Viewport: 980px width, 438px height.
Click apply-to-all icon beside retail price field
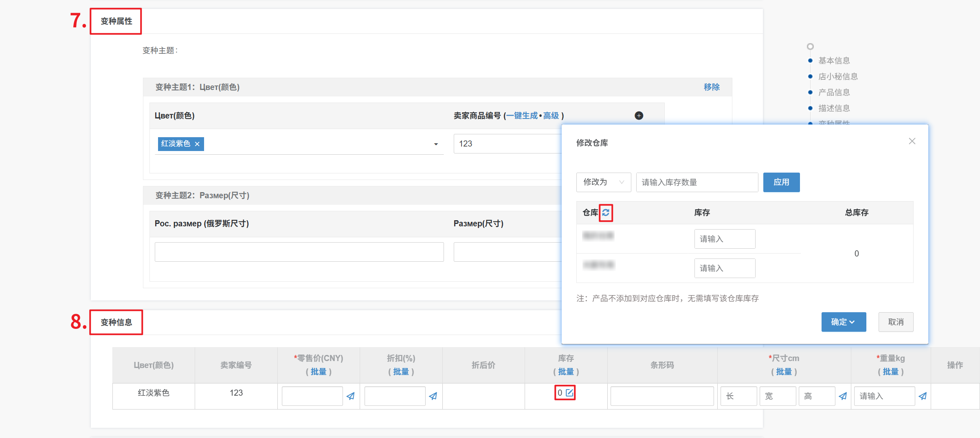coord(350,396)
